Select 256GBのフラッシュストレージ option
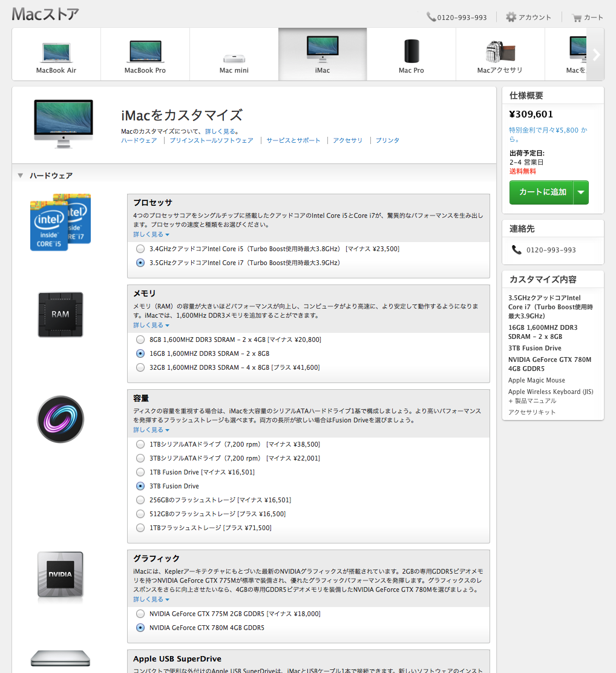This screenshot has height=673, width=616. [140, 500]
